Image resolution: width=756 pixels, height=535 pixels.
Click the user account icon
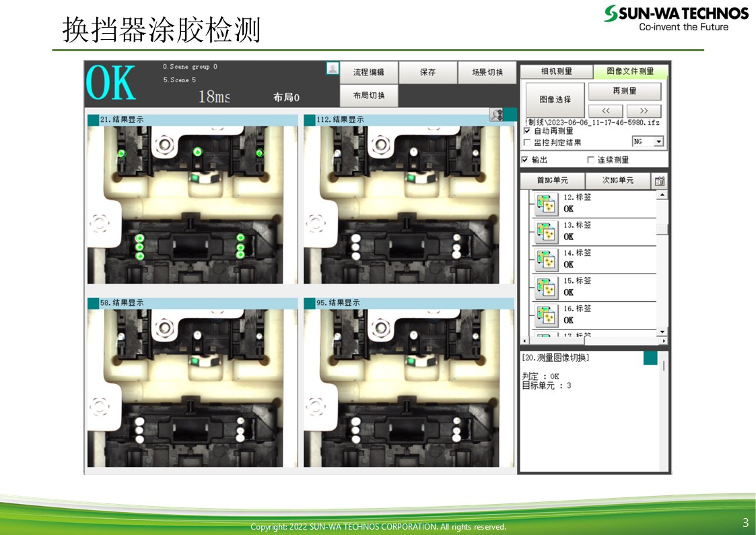333,68
